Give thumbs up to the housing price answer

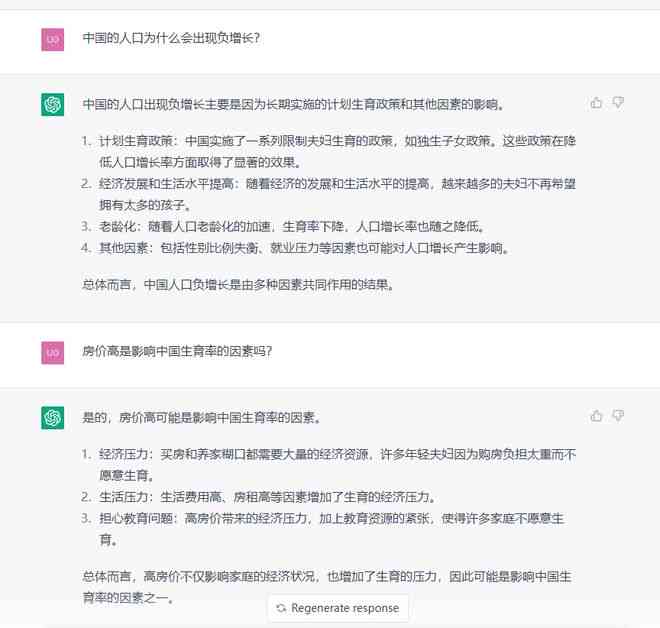point(596,416)
